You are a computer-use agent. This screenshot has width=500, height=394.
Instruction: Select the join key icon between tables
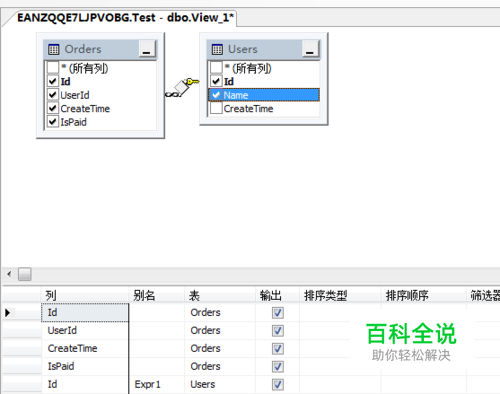point(192,81)
